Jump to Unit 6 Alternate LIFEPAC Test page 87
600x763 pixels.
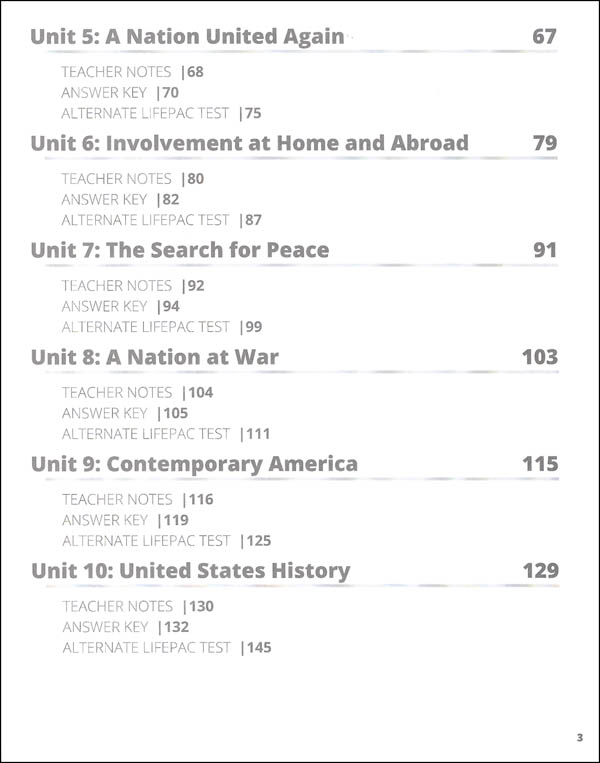[x=162, y=220]
